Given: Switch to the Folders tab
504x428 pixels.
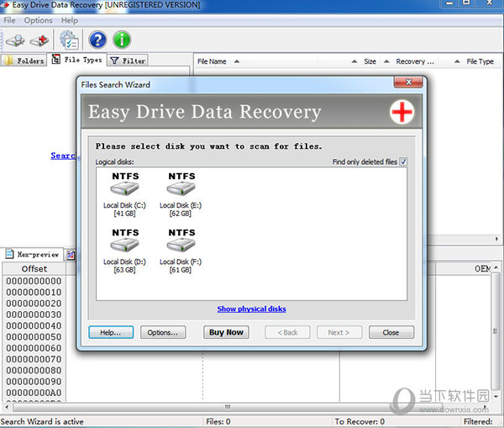Looking at the screenshot, I should coord(24,61).
